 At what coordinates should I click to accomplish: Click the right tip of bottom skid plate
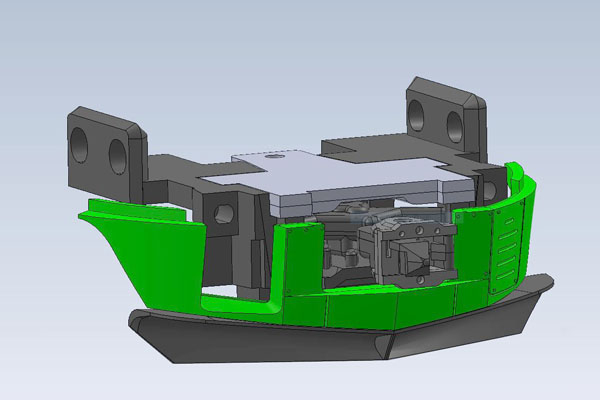click(548, 281)
